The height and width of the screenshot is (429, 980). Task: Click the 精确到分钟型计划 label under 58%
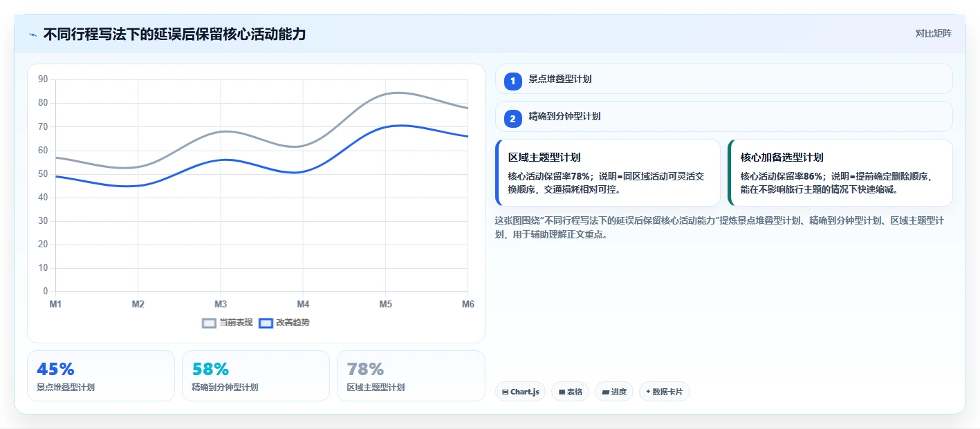[x=225, y=388]
